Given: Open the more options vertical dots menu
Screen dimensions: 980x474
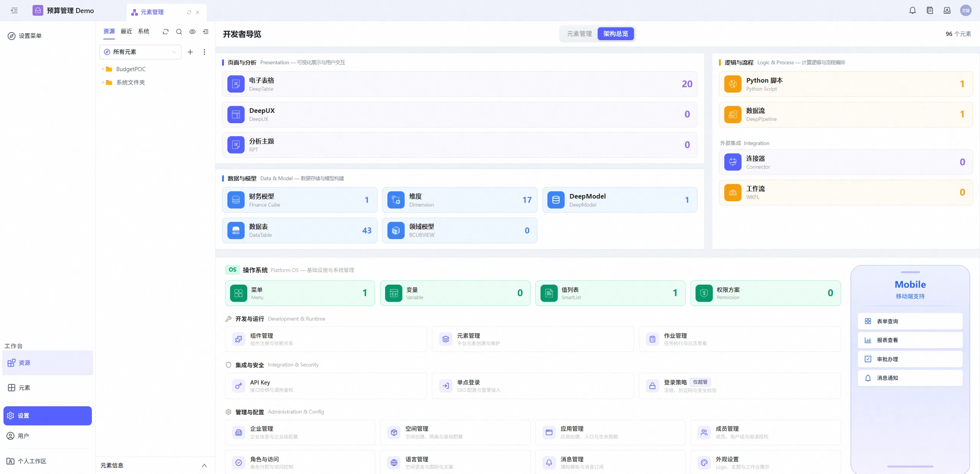Looking at the screenshot, I should [204, 52].
